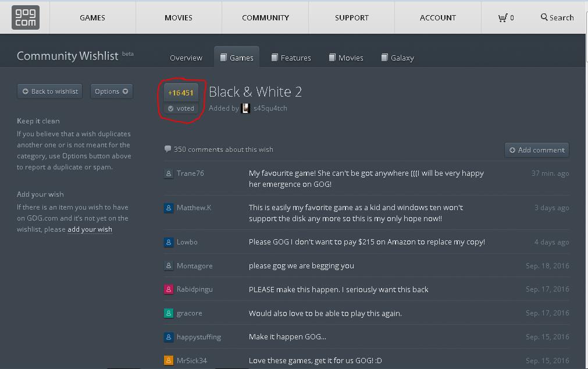Viewport: 588px width, 369px height.
Task: Expand the Options dropdown
Action: click(111, 91)
